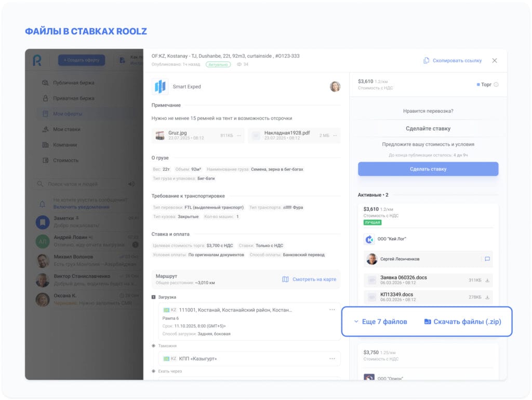Viewport: 532px width, 400px height.
Task: Click the Smart Exped company logo
Action: pos(160,87)
